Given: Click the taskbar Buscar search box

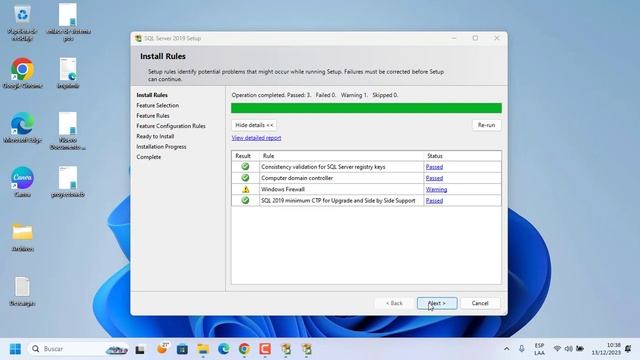Looking at the screenshot, I should point(78,349).
